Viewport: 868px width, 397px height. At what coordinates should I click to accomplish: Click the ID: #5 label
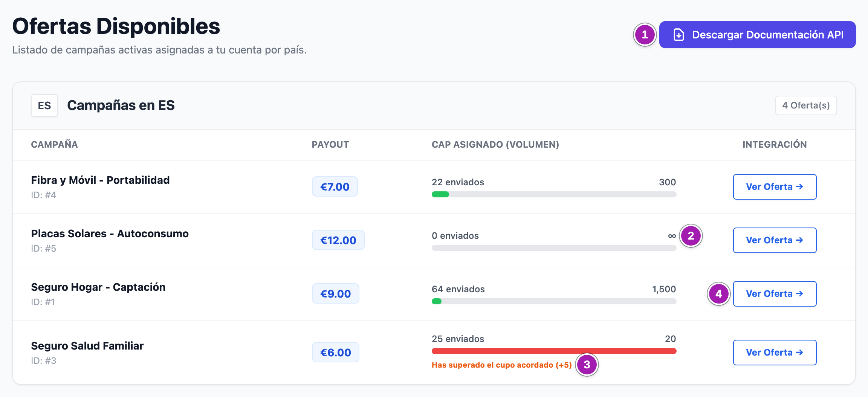pos(43,249)
